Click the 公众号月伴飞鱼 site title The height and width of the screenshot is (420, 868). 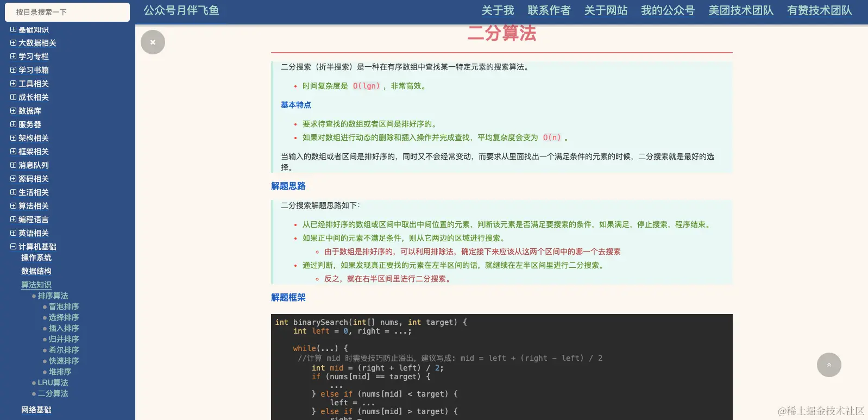(x=181, y=10)
